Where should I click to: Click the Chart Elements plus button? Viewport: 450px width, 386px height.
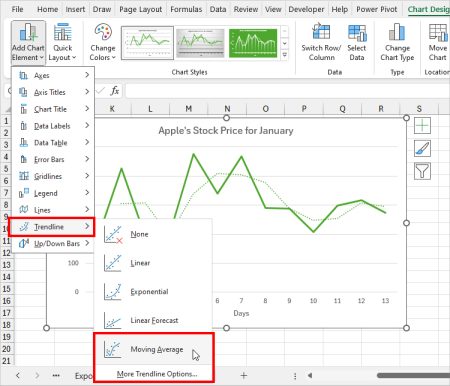pos(422,126)
